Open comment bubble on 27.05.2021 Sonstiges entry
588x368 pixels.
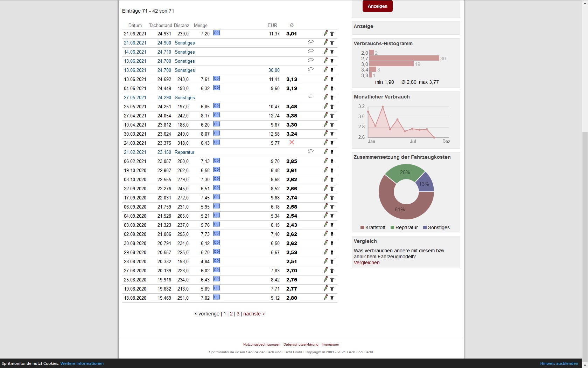click(x=310, y=97)
